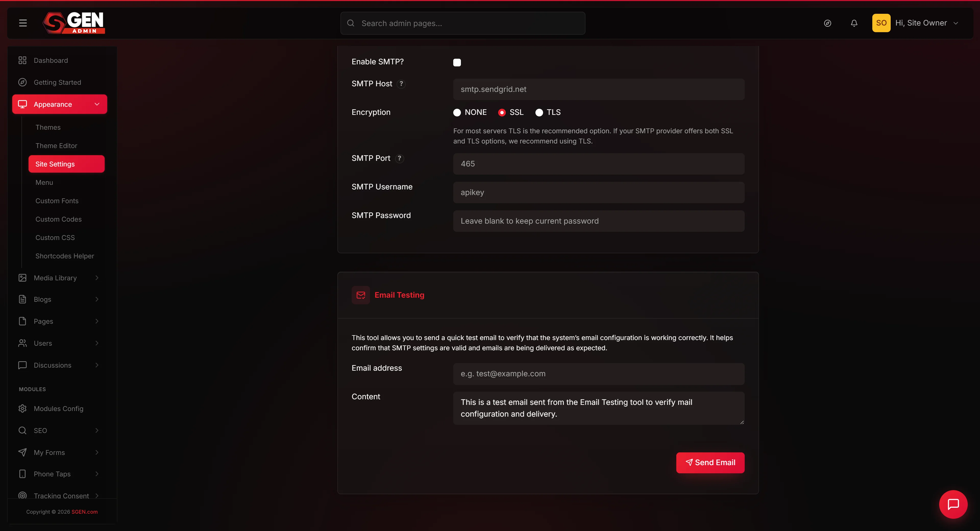
Task: Select the NONE encryption option
Action: pos(457,113)
